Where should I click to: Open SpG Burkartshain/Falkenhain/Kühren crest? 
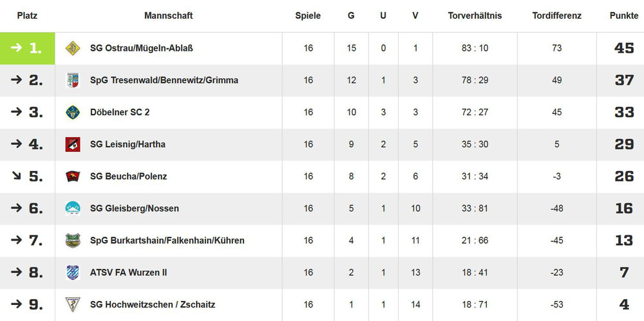point(73,241)
